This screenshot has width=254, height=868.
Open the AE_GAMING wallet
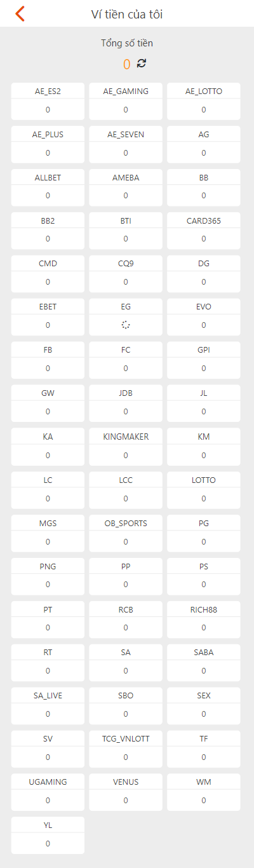(x=126, y=101)
